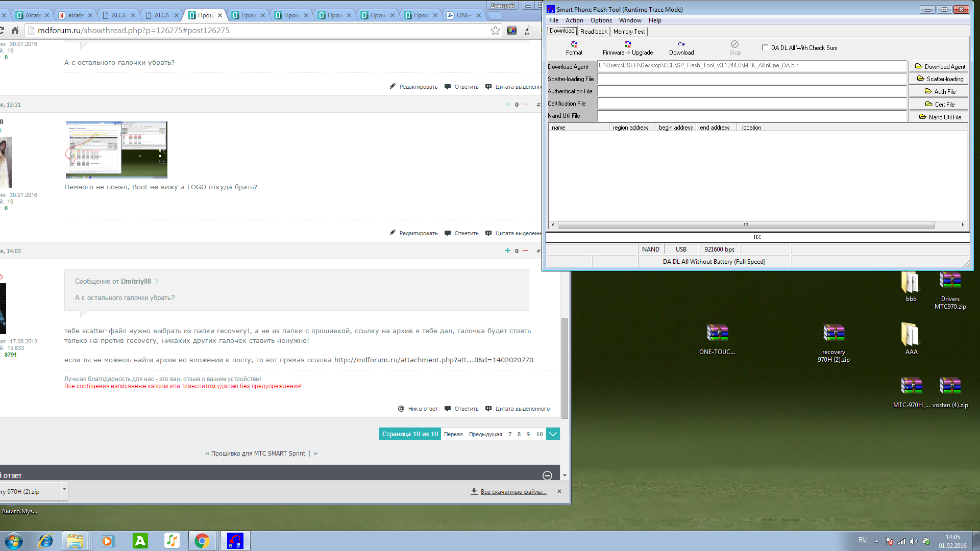Open the Scatter-loading file browser
Image resolution: width=980 pixels, height=551 pixels.
coord(940,79)
